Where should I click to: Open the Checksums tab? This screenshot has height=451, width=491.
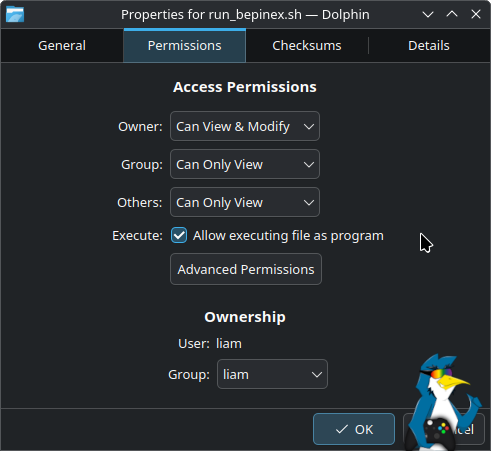click(x=307, y=46)
